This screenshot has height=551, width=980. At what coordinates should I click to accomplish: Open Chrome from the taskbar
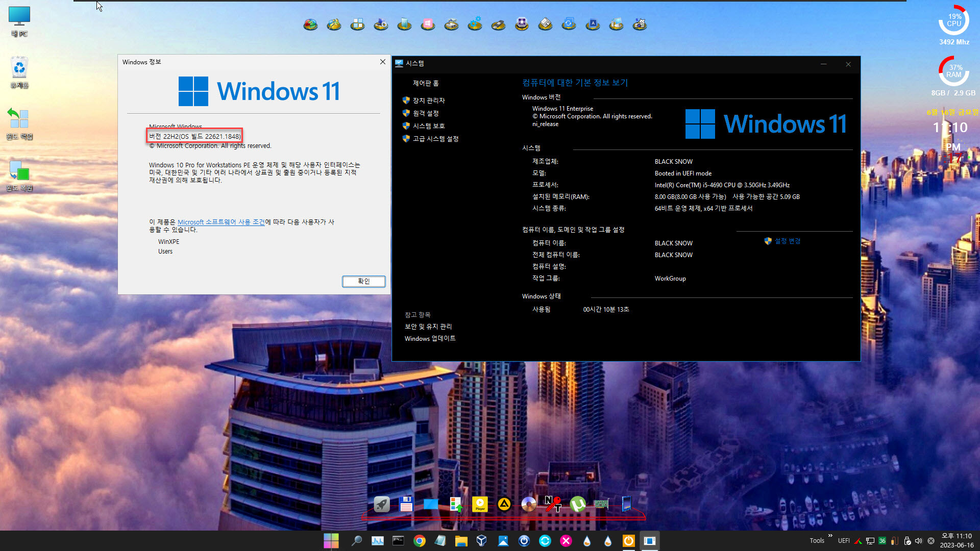(420, 541)
